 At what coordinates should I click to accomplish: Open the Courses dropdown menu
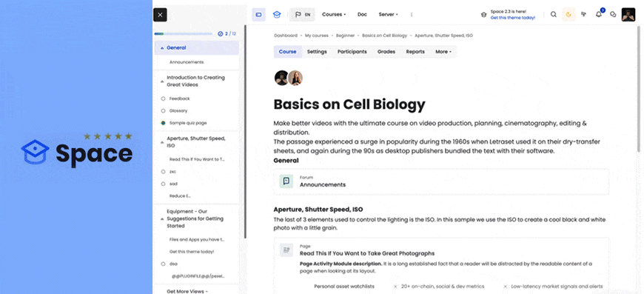tap(334, 14)
